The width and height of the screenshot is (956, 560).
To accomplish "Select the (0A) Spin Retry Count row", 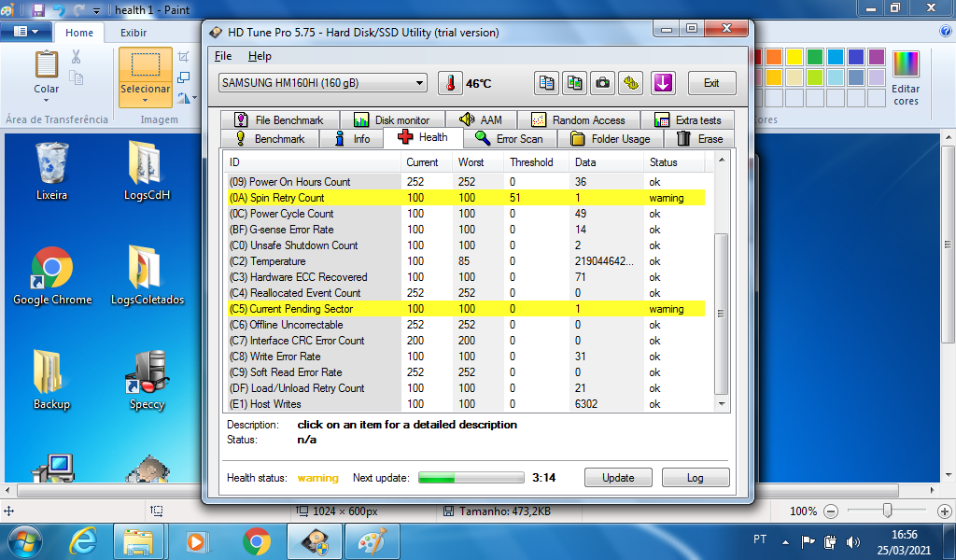I will tap(466, 198).
